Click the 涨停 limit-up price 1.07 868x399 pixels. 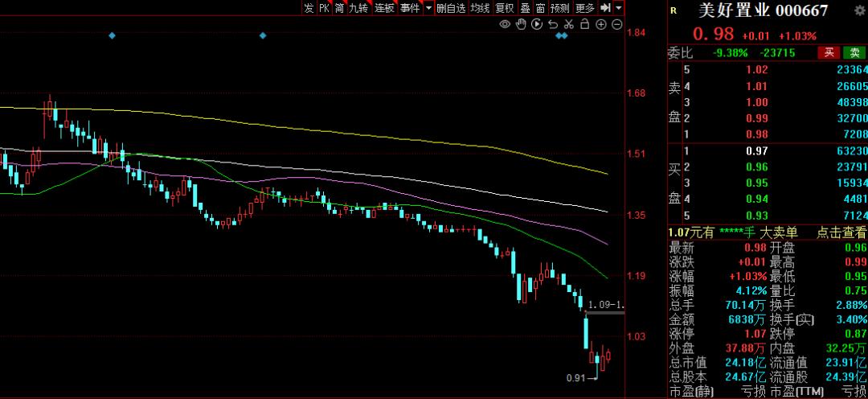[x=756, y=334]
